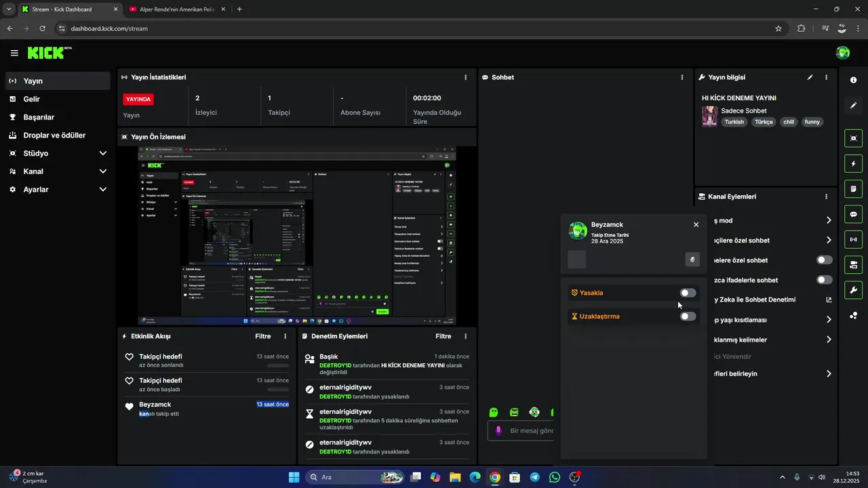Open Yayın bilgisi panel three-dot menu
This screenshot has height=488, width=868.
826,77
